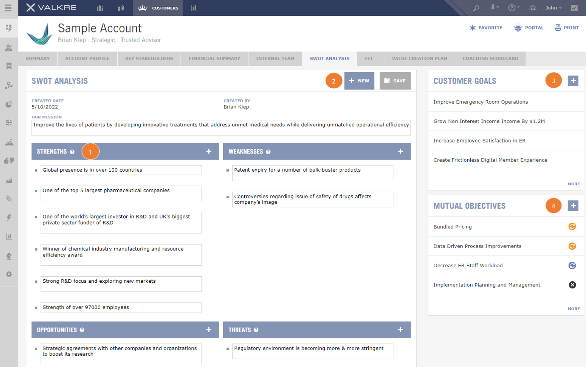Show help for Weaknesses section

(268, 152)
